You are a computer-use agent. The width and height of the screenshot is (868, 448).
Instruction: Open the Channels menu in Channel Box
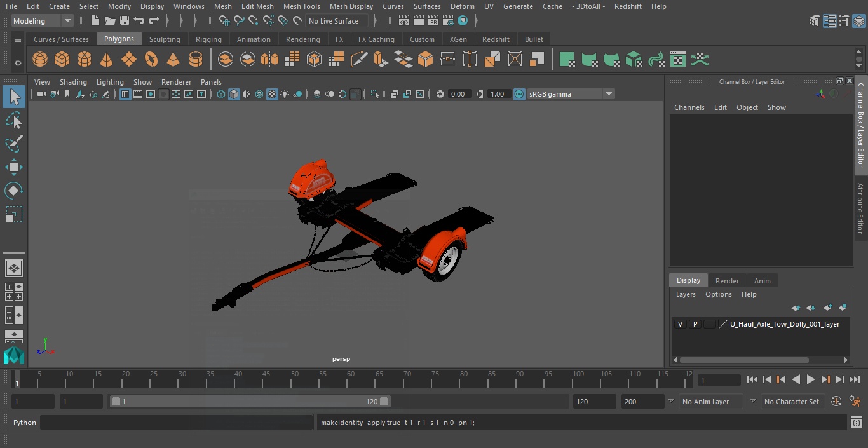point(689,107)
